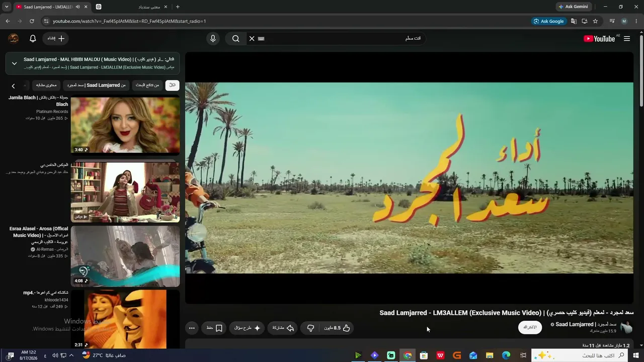Open the Jamila Blach video thumbnail
644x362 pixels.
[x=125, y=125]
